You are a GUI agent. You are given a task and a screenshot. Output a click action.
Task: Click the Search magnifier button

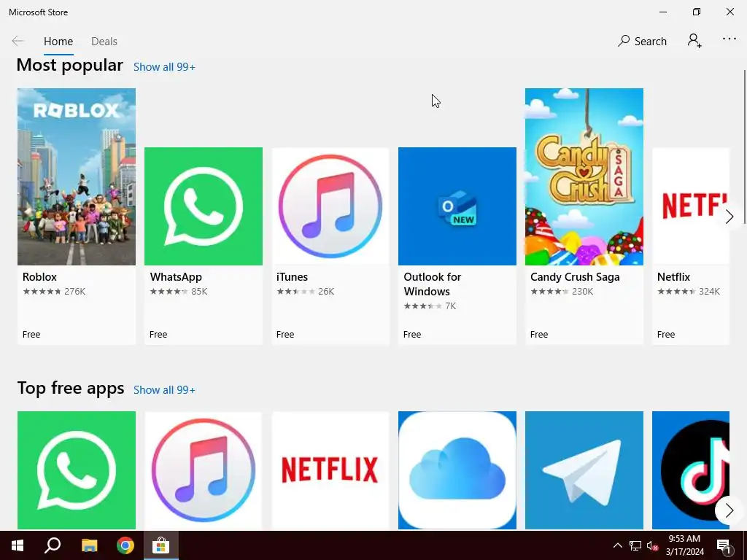pos(642,41)
